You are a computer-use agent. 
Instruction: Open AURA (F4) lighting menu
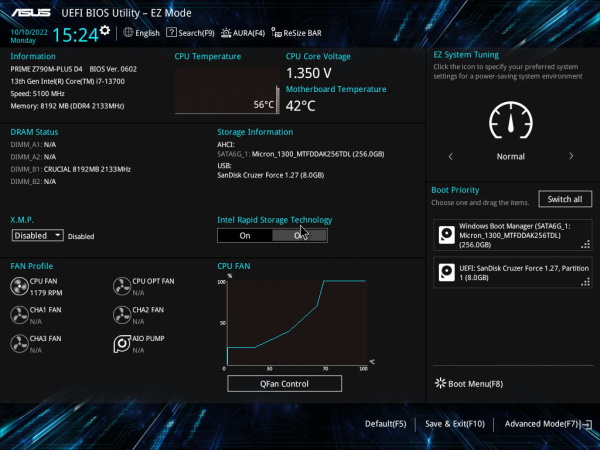[x=246, y=33]
